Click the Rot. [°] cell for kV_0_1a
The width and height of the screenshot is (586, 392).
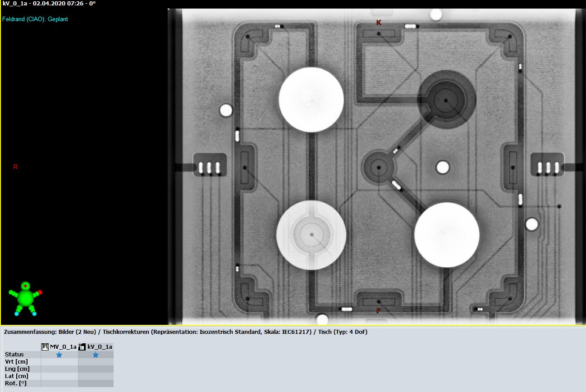[96, 383]
